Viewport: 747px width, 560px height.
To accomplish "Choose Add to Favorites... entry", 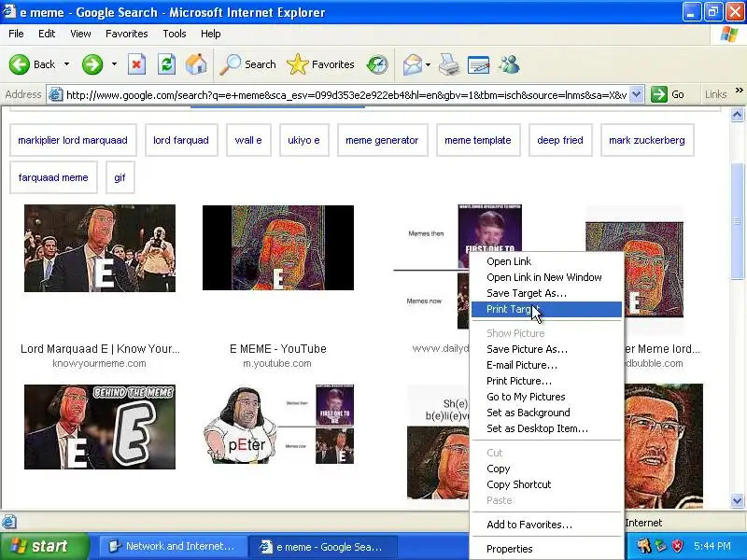I will 546,525.
